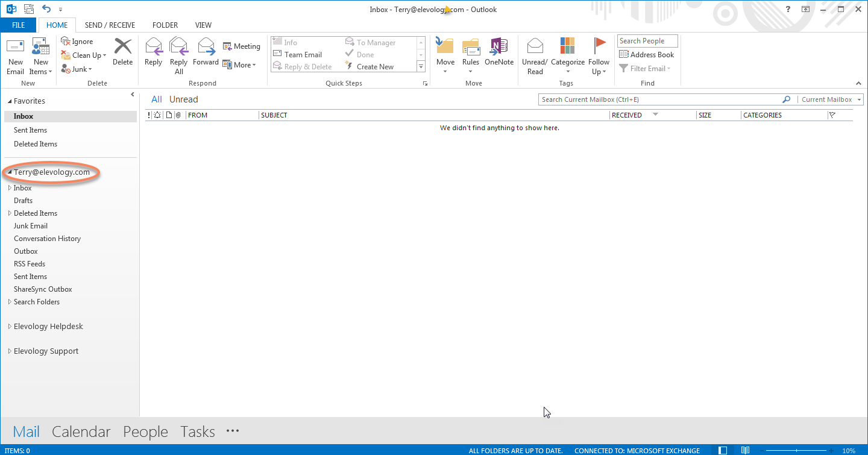Open the Follow Up flag menu
This screenshot has width=868, height=455.
point(599,56)
